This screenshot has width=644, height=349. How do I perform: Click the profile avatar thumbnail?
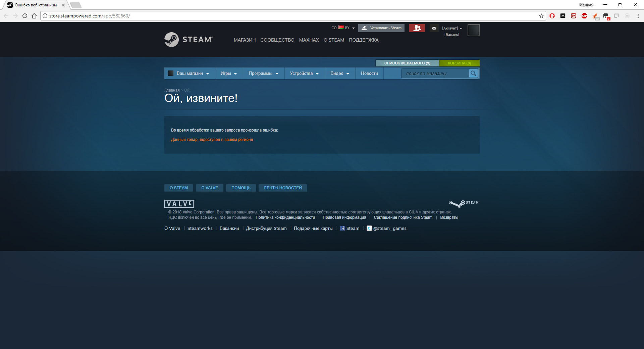pyautogui.click(x=474, y=30)
